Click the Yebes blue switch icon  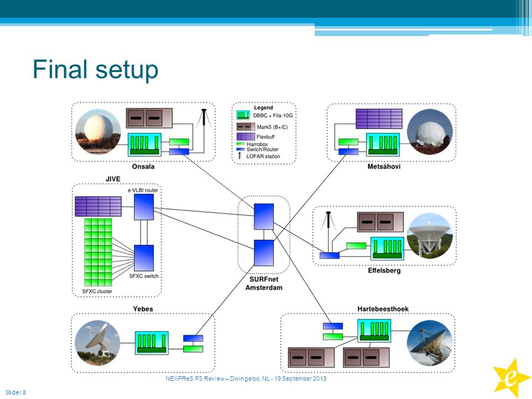coord(193,338)
